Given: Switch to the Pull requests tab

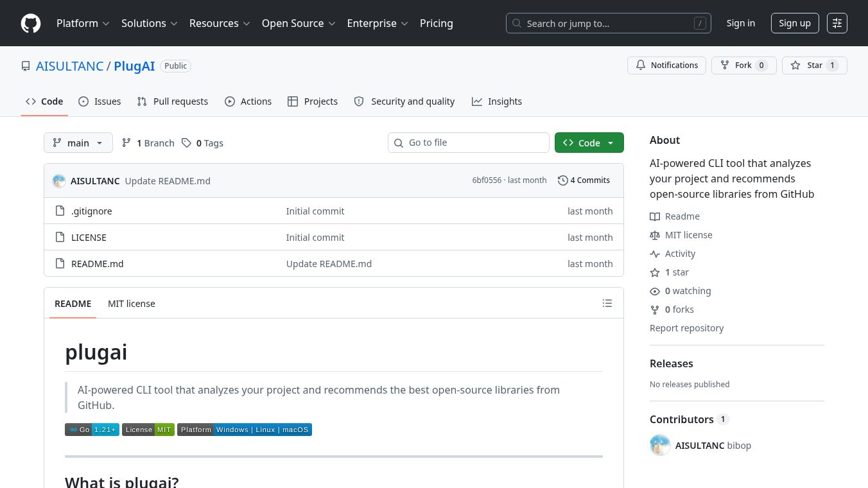Looking at the screenshot, I should (173, 101).
